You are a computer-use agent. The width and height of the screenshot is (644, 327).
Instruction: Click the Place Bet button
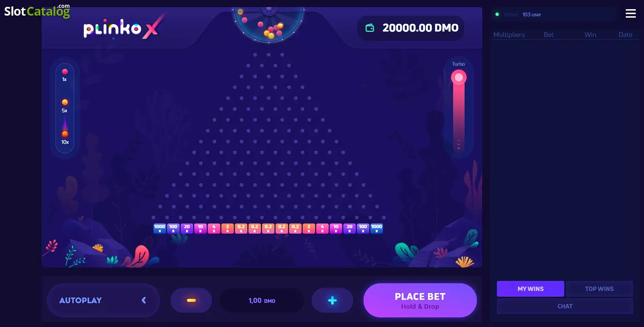(420, 300)
